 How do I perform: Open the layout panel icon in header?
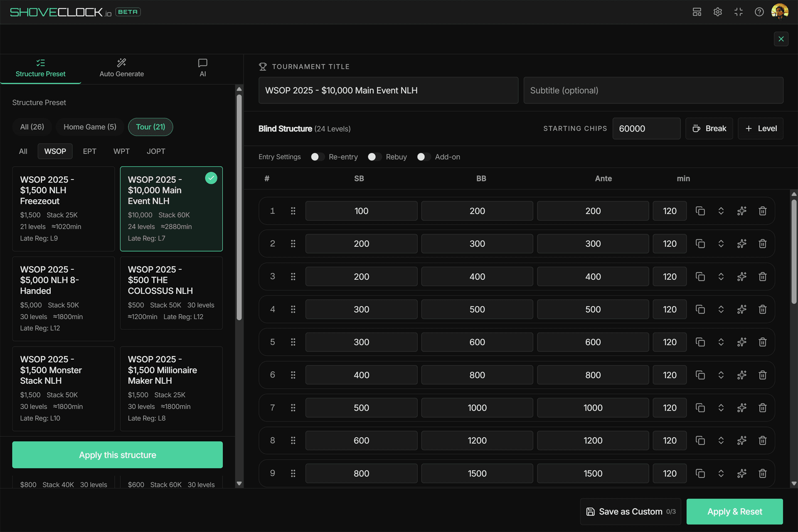click(697, 12)
